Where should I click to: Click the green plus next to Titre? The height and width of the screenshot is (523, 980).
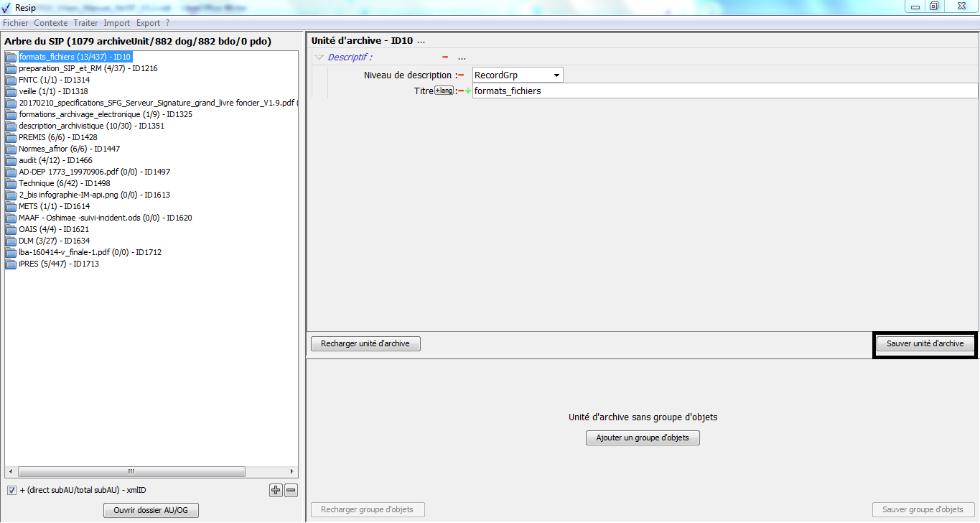pyautogui.click(x=468, y=91)
